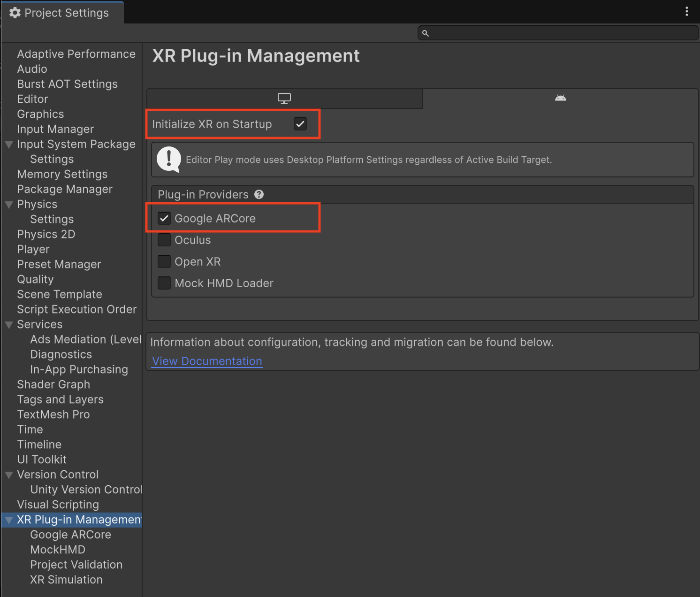Click the search magnifier icon
The image size is (700, 597).
(426, 33)
